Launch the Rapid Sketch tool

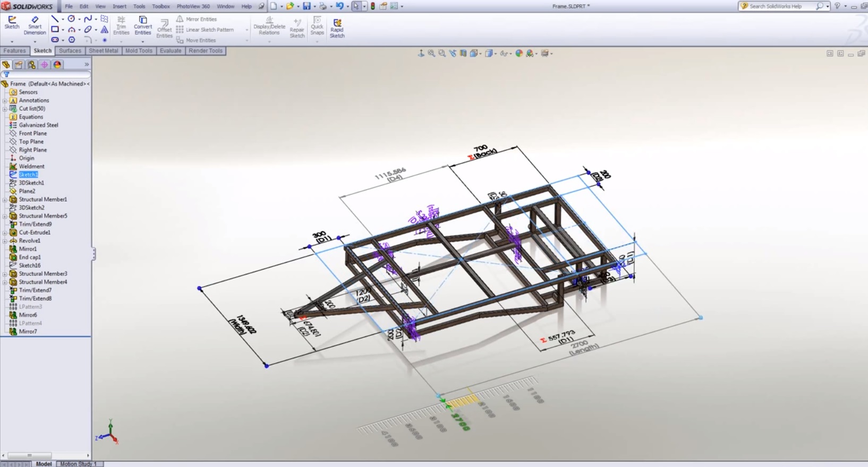(x=337, y=28)
